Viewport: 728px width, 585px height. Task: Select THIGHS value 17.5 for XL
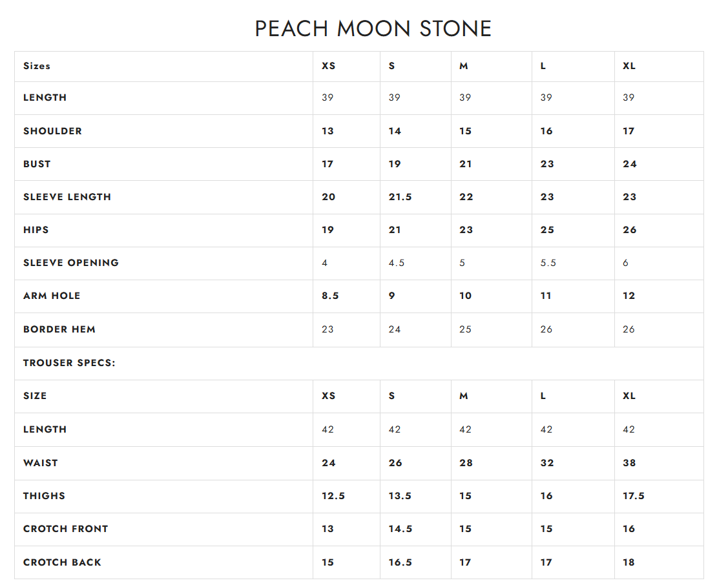click(x=633, y=495)
